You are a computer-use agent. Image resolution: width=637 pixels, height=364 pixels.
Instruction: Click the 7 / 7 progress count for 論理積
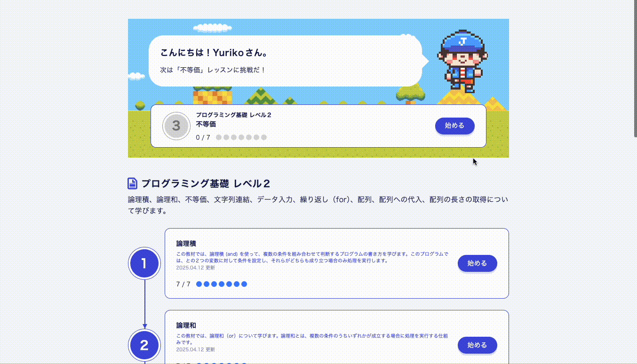[x=183, y=284]
